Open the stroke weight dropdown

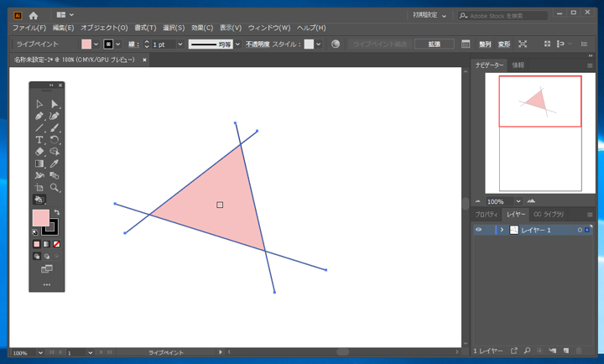pyautogui.click(x=180, y=44)
